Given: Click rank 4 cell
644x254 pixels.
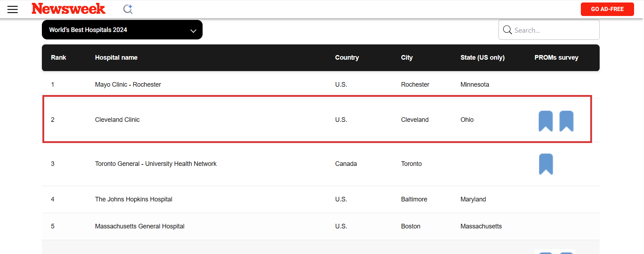Looking at the screenshot, I should pos(53,199).
